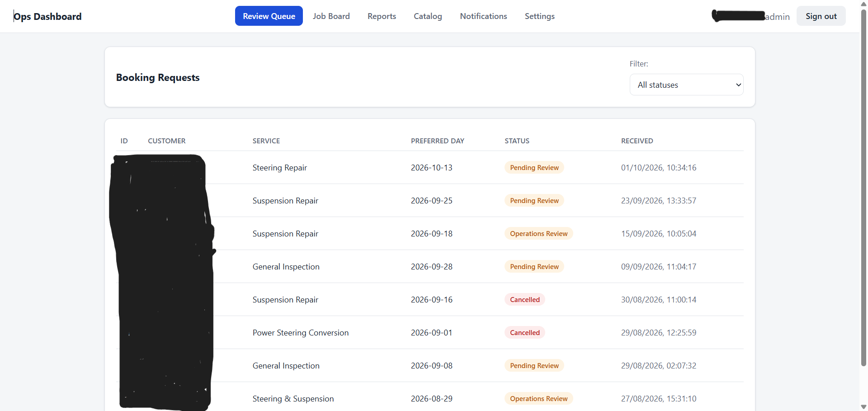
Task: Click the Pending Review badge for Steering Repair
Action: pyautogui.click(x=534, y=168)
